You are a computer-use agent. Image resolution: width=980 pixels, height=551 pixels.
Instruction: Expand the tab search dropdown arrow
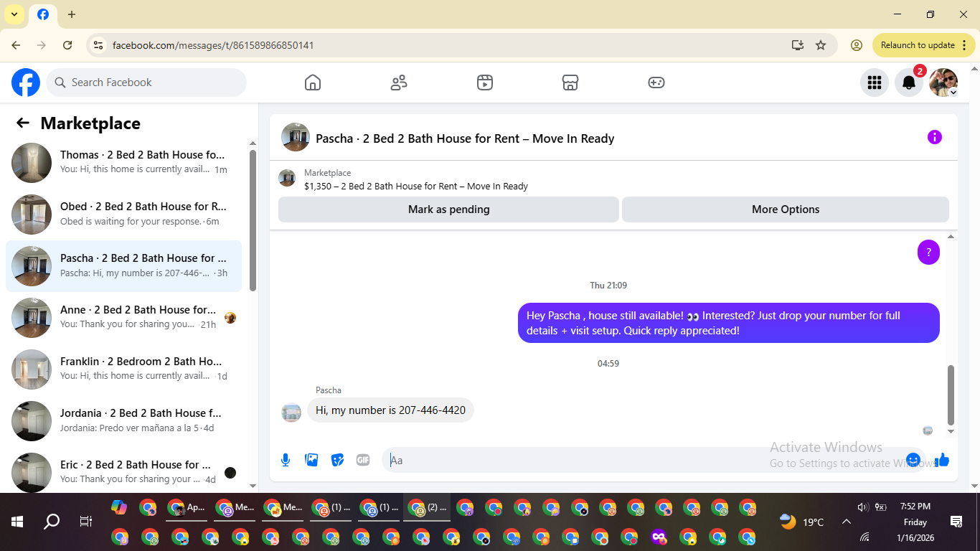coord(14,14)
